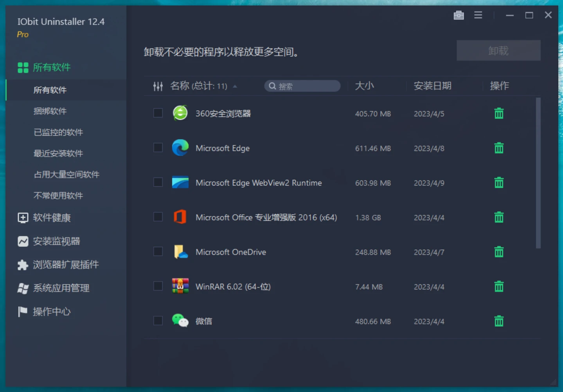Switch to 最近安装软件 list
The image size is (563, 392).
(58, 153)
